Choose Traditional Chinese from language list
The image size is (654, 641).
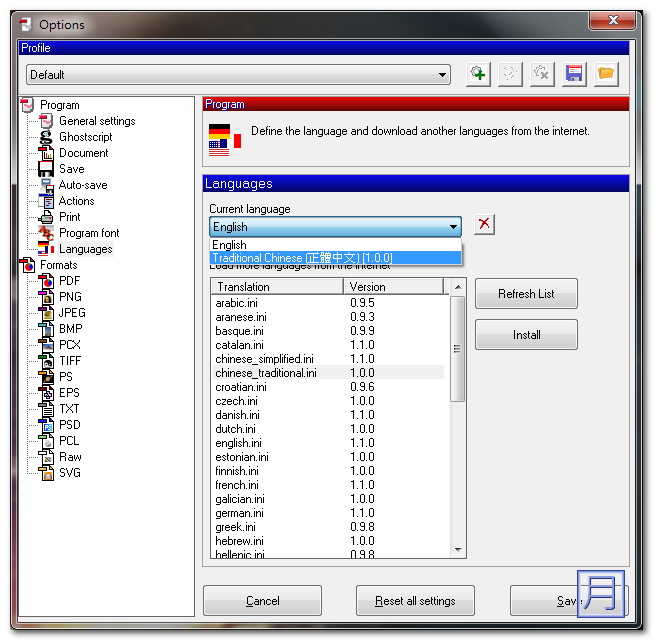(302, 258)
